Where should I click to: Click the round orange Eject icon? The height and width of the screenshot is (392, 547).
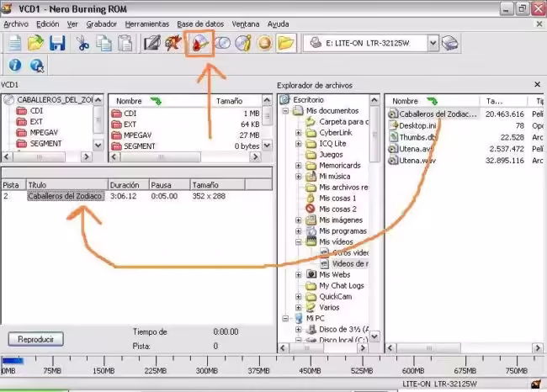pyautogui.click(x=264, y=43)
